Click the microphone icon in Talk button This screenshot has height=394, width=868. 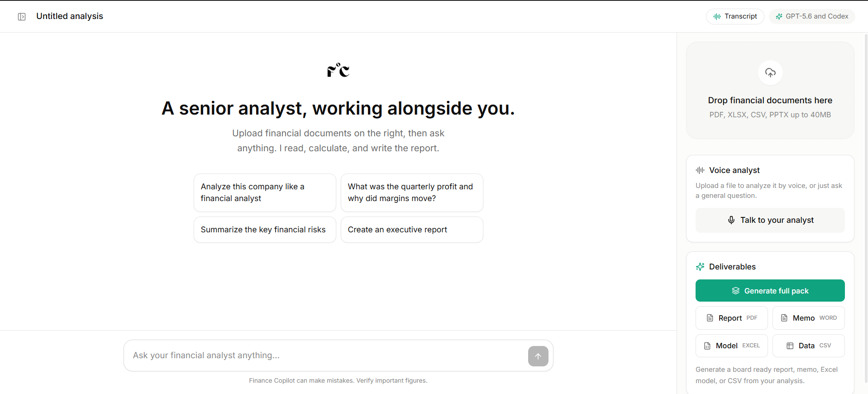731,220
